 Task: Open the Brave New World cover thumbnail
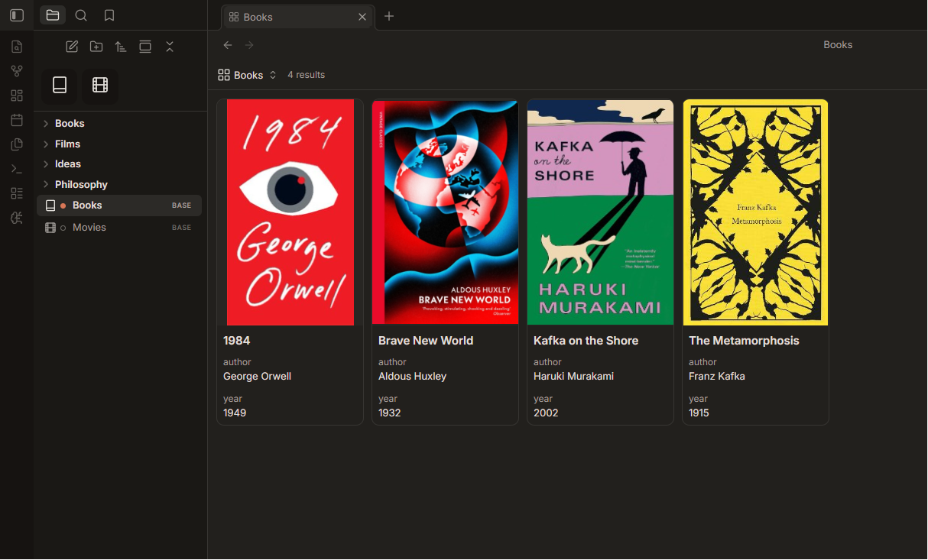(446, 212)
